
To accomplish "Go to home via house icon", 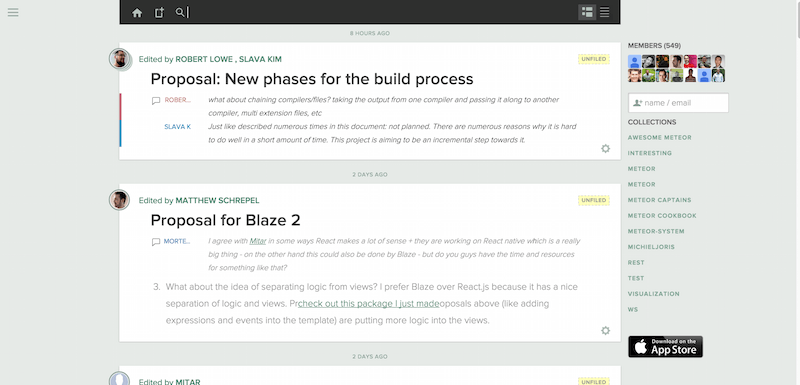I will [x=137, y=13].
